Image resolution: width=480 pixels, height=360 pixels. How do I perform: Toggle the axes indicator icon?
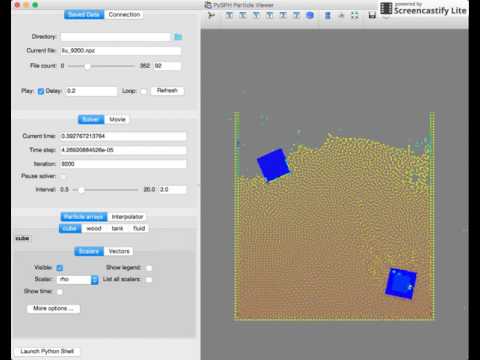(x=341, y=15)
